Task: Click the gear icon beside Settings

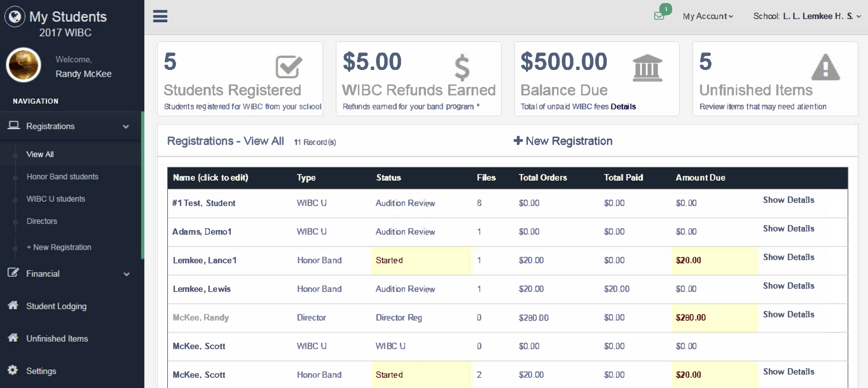Action: pyautogui.click(x=13, y=370)
